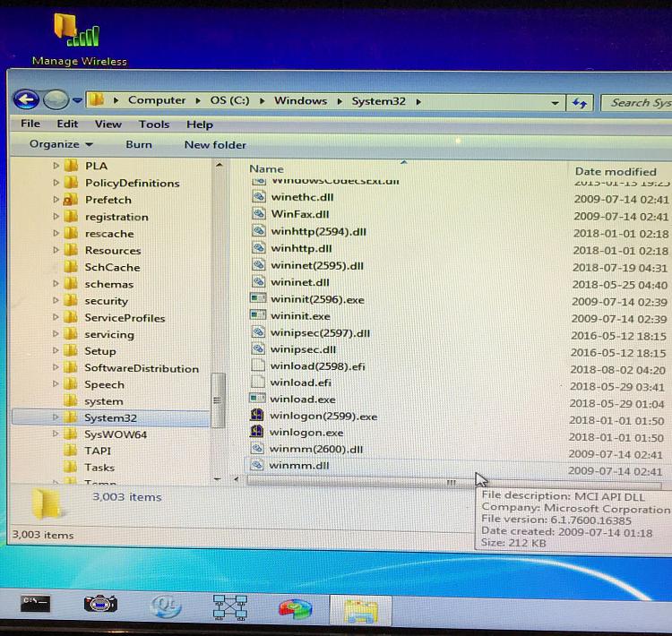The height and width of the screenshot is (636, 672).
Task: Click the address bar refresh icon
Action: (580, 103)
